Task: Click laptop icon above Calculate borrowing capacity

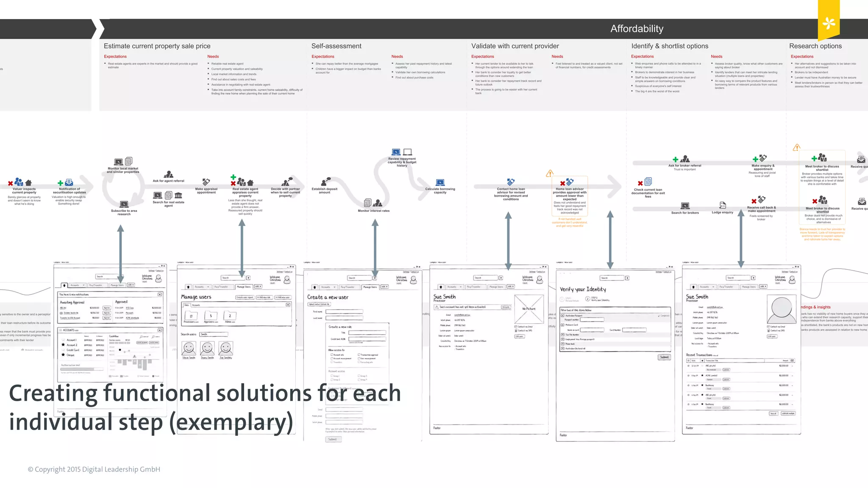Action: (x=440, y=183)
